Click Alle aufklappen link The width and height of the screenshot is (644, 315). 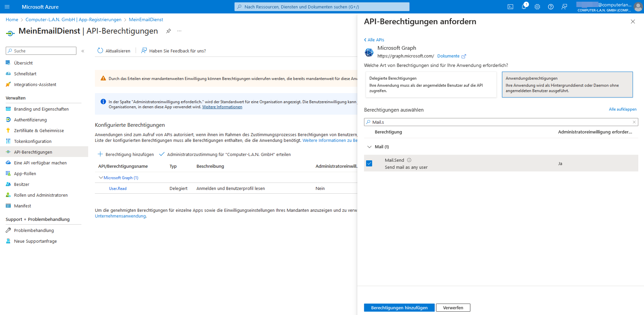[622, 109]
